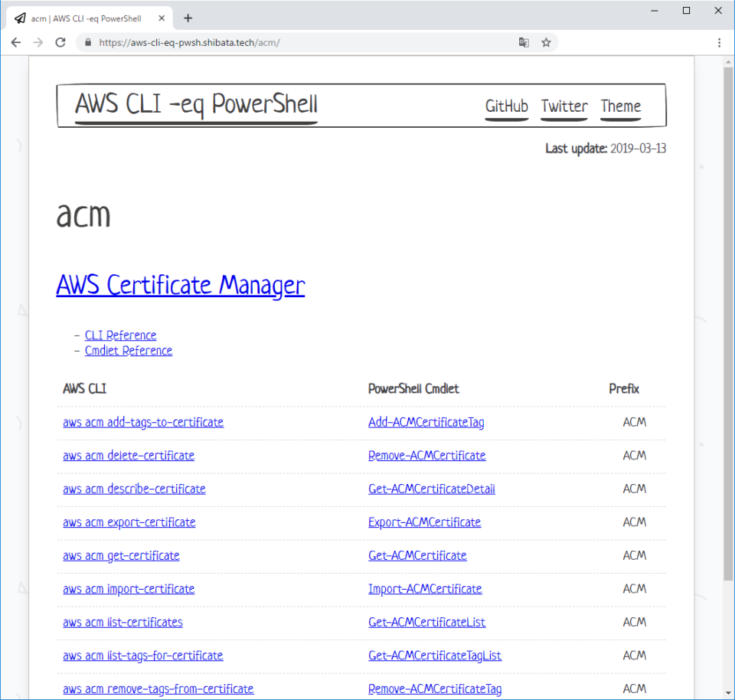Switch the site Theme
This screenshot has height=700, width=735.
(620, 107)
